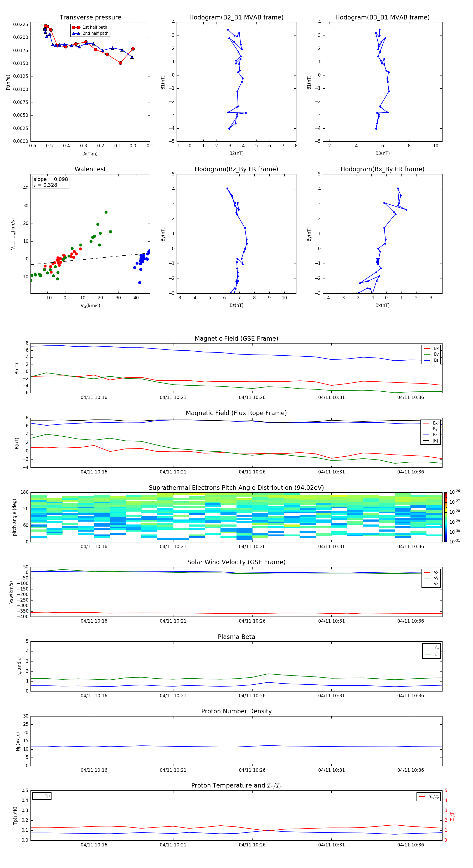Click the "Bx(nT)" x-axis label
The width and height of the screenshot is (473, 868).
pos(382,305)
